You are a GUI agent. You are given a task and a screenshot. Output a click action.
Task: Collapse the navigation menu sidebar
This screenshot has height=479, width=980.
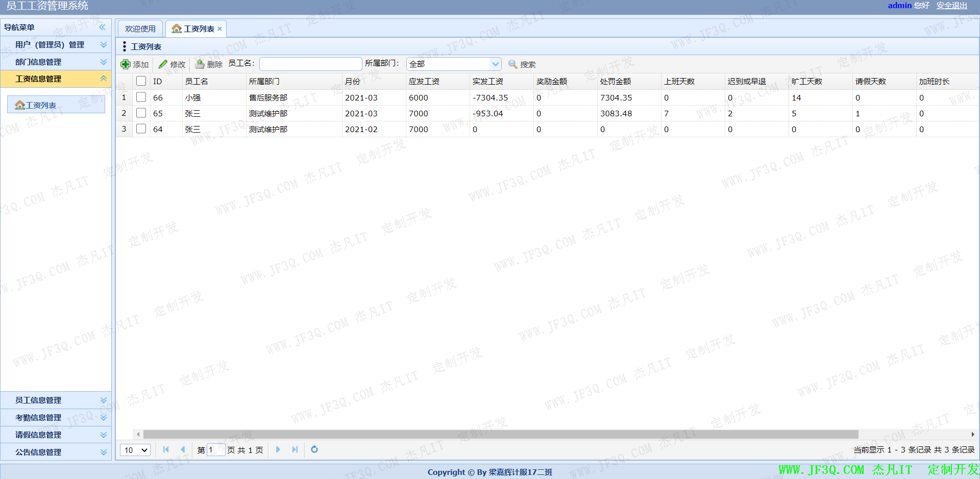coord(103,27)
